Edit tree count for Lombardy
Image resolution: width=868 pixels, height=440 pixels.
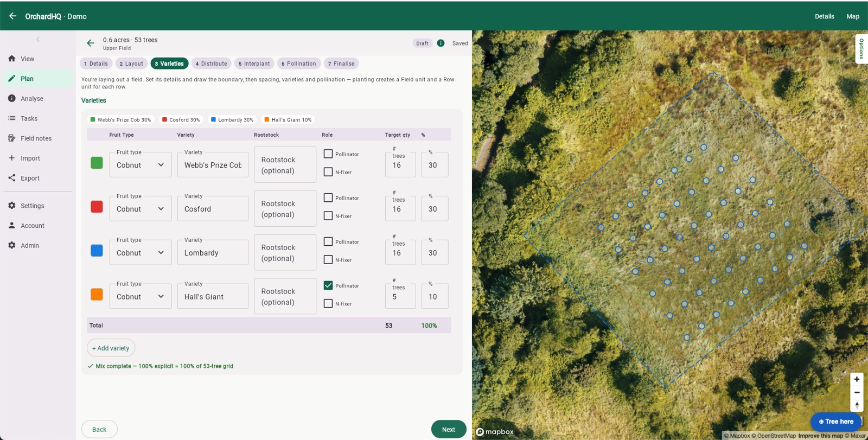click(x=400, y=252)
